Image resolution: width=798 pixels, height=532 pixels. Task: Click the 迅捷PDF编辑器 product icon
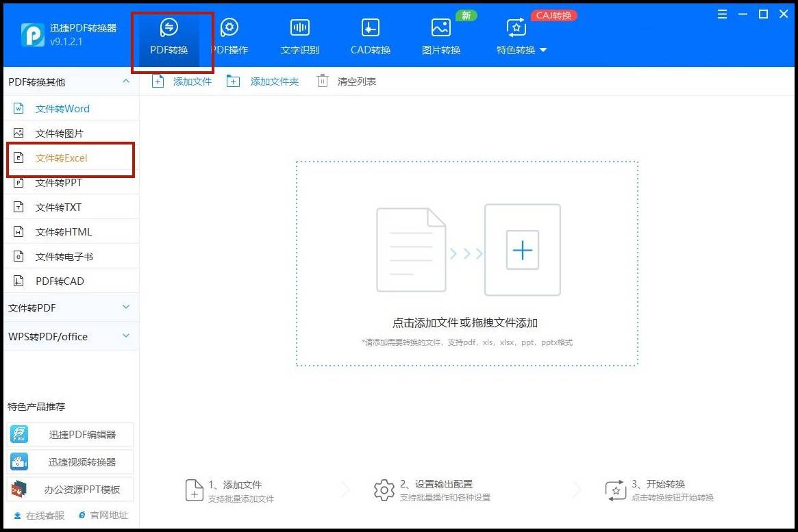[x=19, y=434]
